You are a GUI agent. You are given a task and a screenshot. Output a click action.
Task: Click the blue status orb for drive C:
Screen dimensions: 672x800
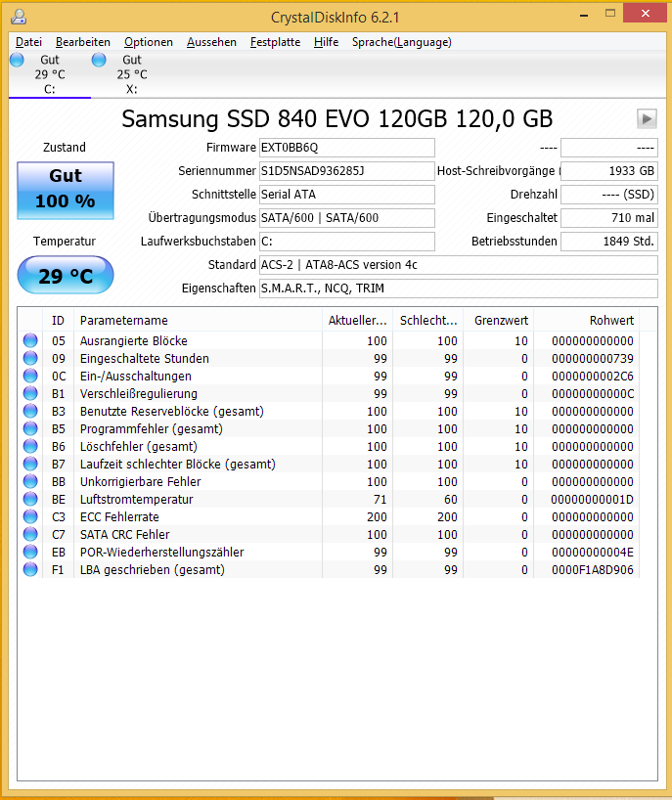pyautogui.click(x=17, y=60)
